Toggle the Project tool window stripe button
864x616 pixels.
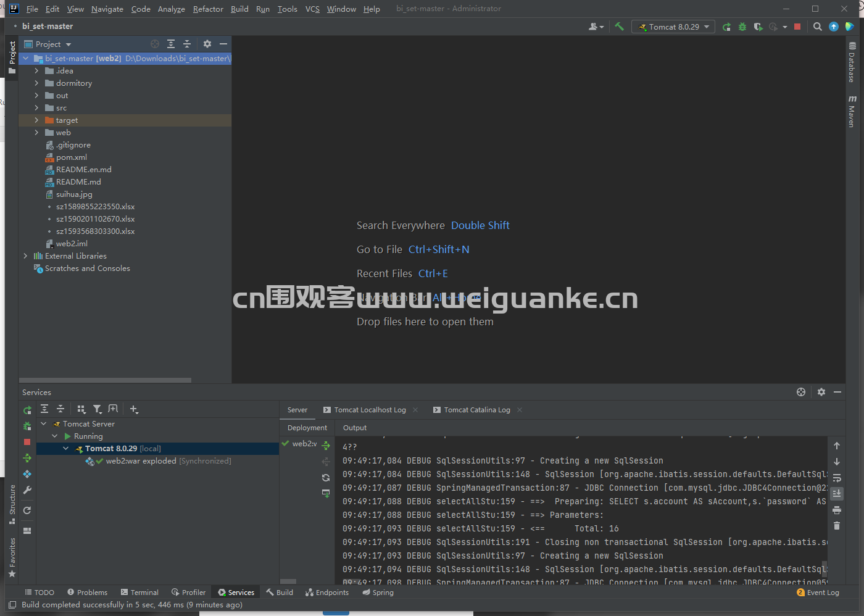[12, 57]
